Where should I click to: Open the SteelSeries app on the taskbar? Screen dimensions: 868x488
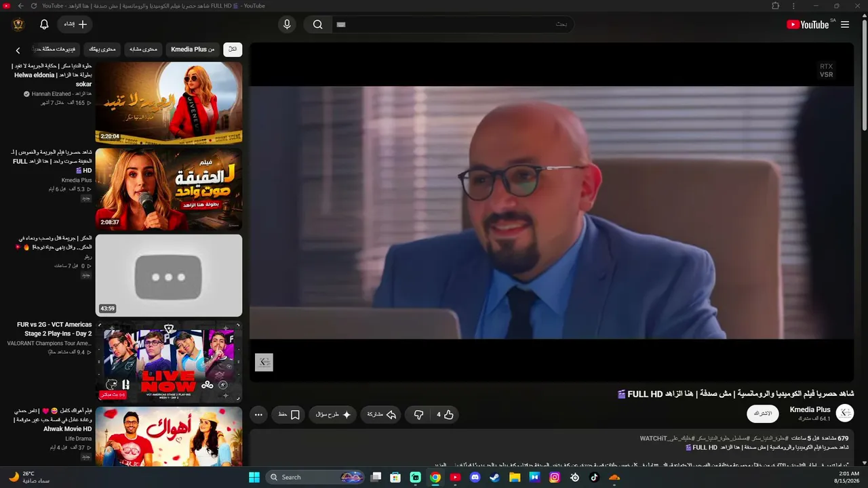pos(574,477)
